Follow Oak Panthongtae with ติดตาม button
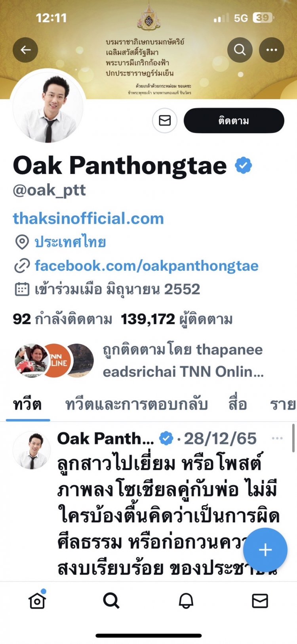 tap(234, 121)
